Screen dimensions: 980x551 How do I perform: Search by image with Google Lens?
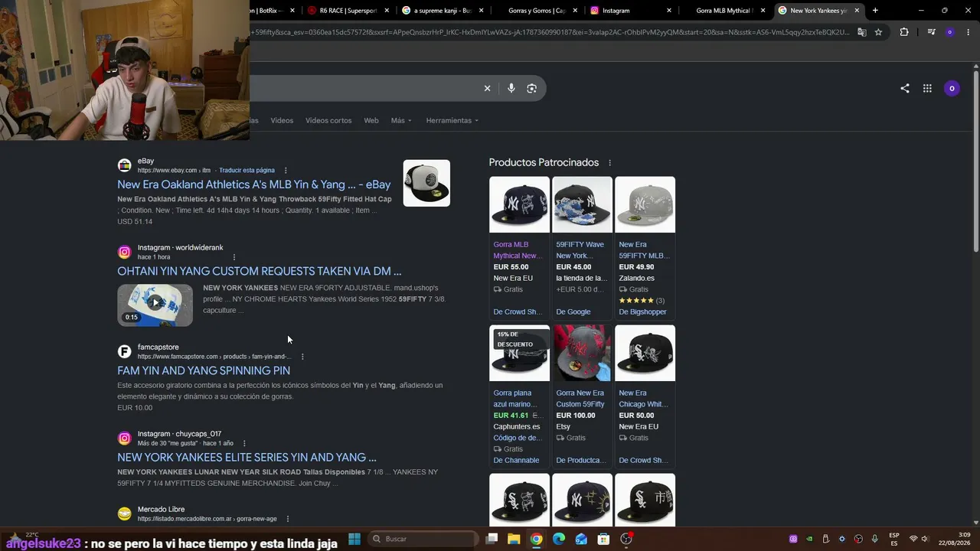[532, 88]
